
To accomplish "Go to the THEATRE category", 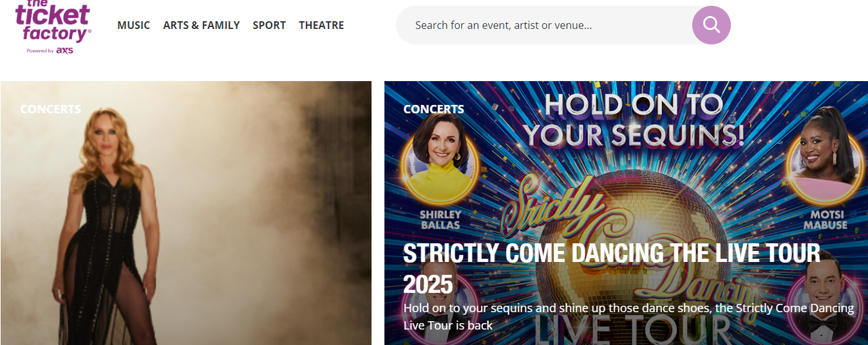I will (x=321, y=25).
